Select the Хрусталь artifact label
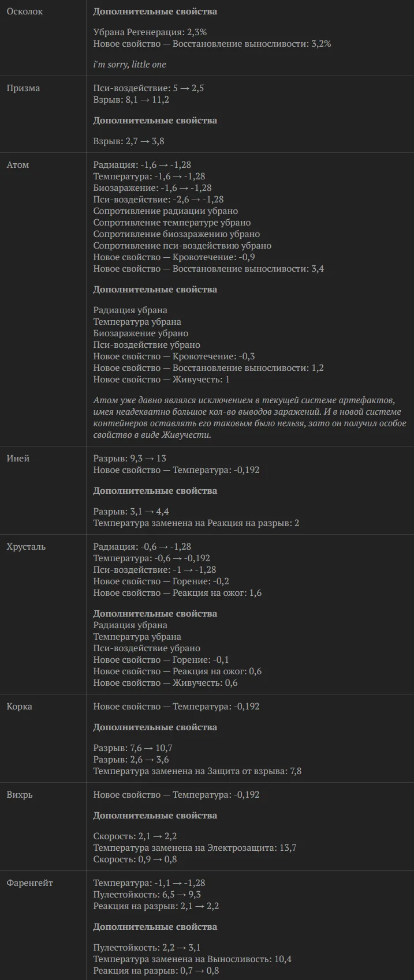Screen dimensions: 414x980 (x=26, y=547)
